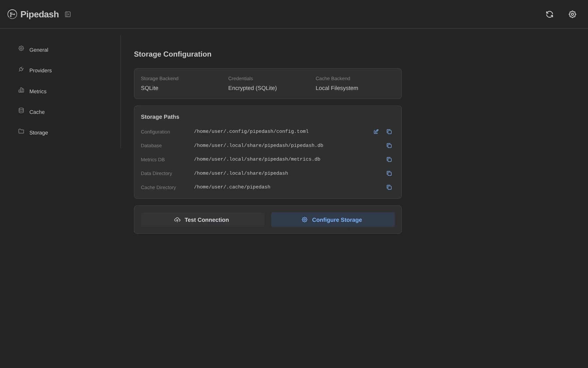The height and width of the screenshot is (368, 588).
Task: Click the Metrics DB row label
Action: (153, 160)
